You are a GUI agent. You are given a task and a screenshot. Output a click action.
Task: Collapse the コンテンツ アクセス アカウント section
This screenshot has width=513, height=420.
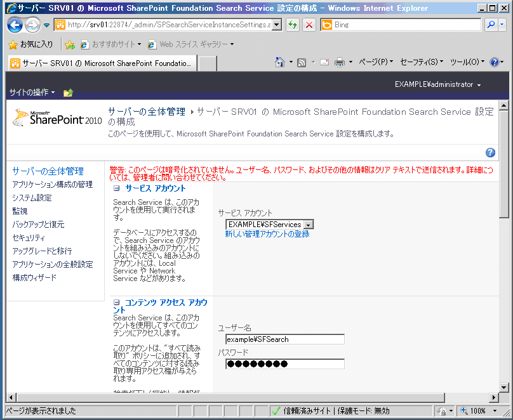pyautogui.click(x=116, y=303)
